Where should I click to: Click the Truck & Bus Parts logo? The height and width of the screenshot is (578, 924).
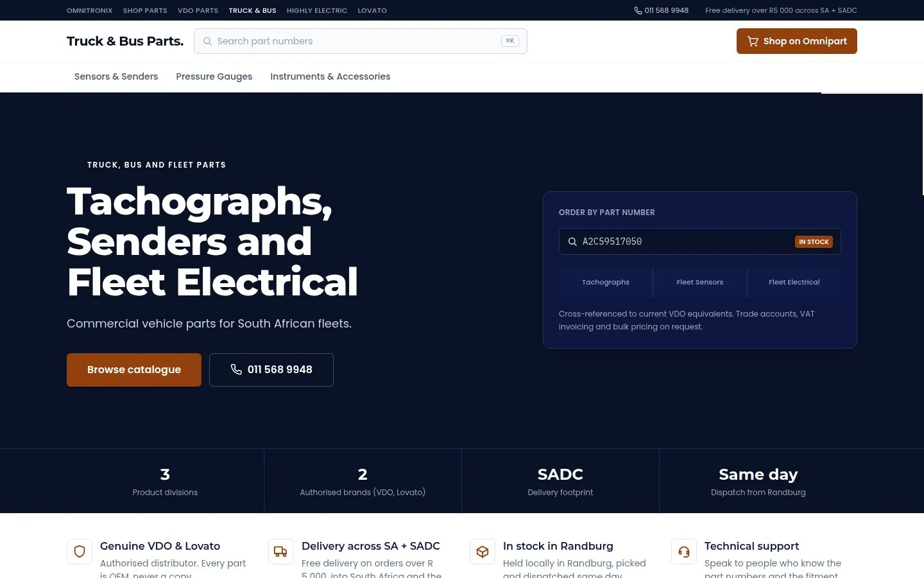coord(125,41)
